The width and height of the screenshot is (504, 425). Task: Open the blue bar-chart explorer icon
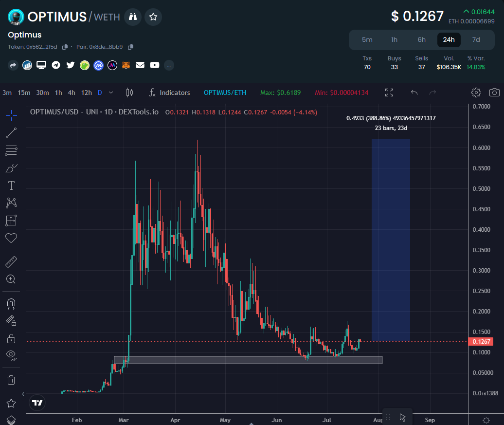[27, 65]
